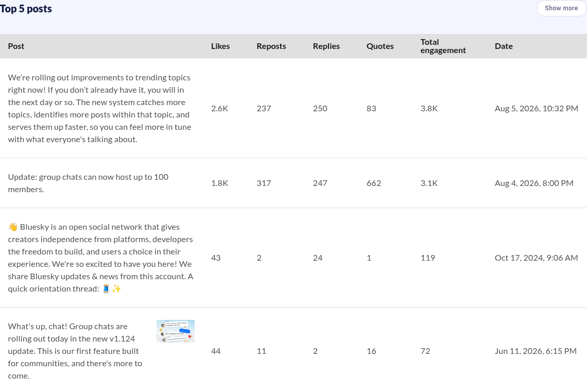Select the Aug 4, 2026, 8:00 PM date

click(534, 183)
